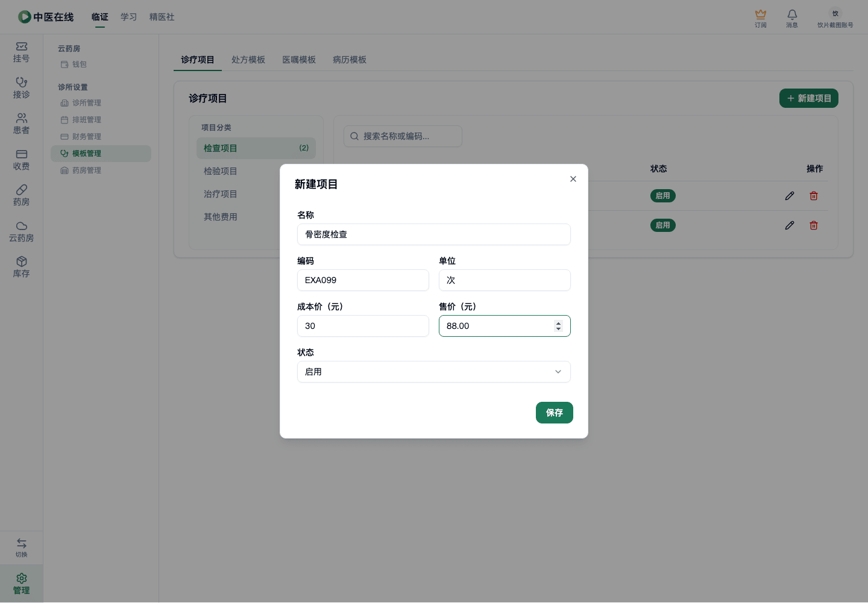Select 模板管理 in the sidebar
The height and width of the screenshot is (603, 868).
tap(101, 154)
